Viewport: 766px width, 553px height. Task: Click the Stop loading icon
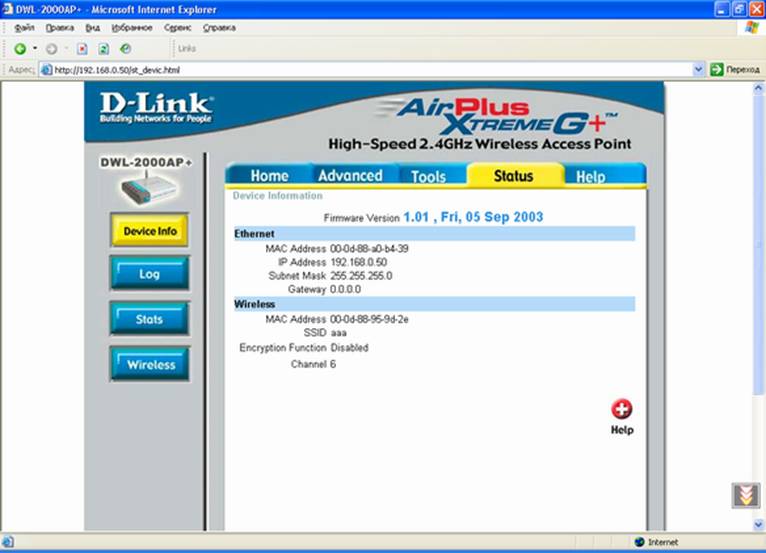(x=83, y=48)
